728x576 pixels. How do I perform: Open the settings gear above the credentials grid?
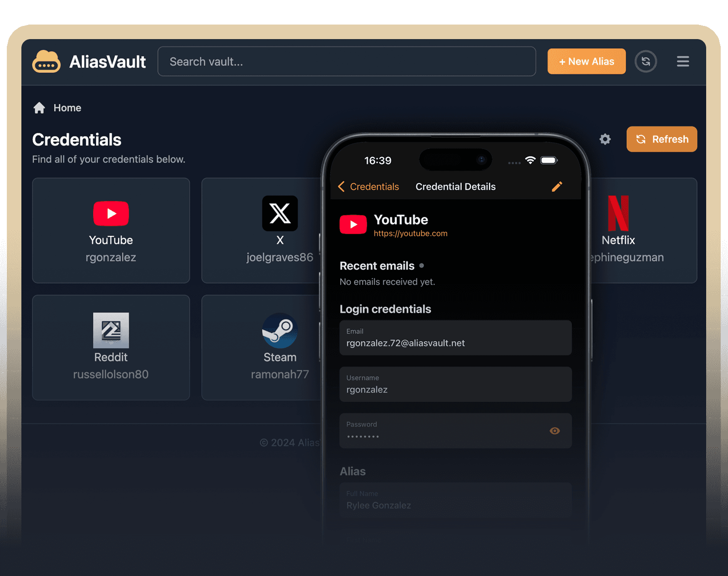[x=605, y=139]
